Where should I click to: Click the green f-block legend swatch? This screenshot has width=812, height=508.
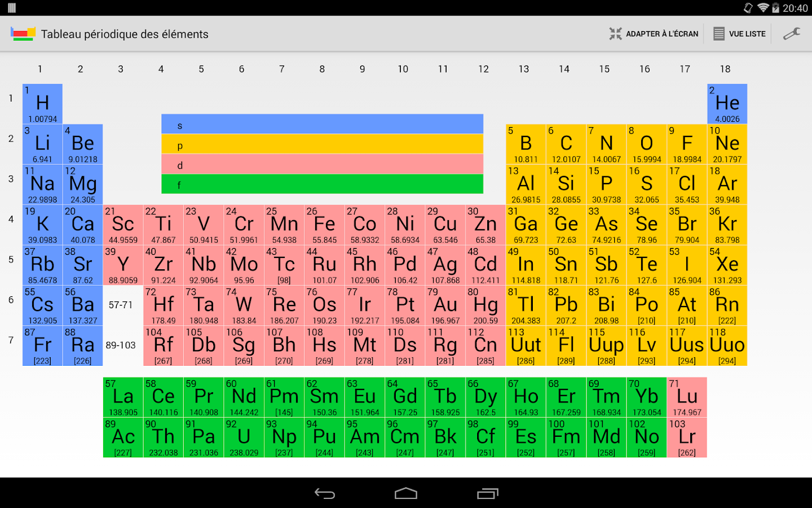322,185
